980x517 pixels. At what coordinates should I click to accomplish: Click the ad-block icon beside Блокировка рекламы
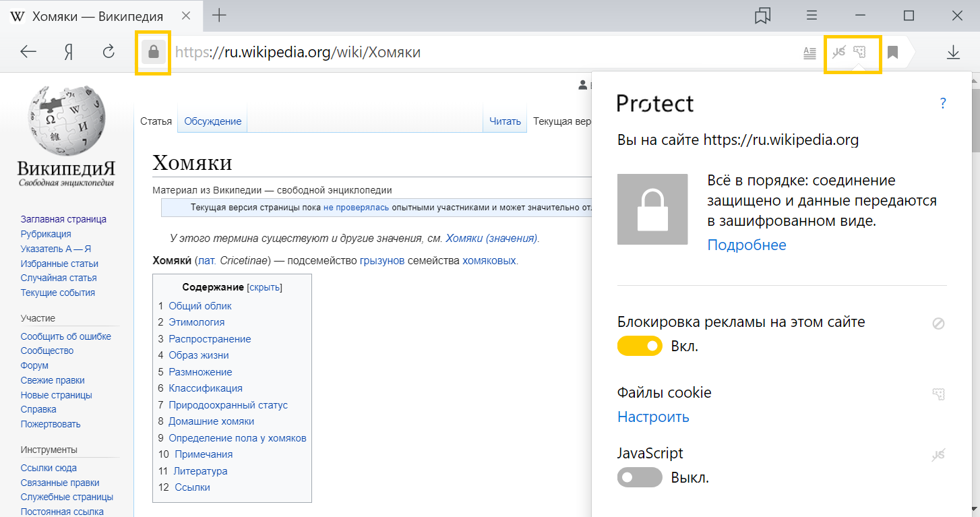coord(938,324)
